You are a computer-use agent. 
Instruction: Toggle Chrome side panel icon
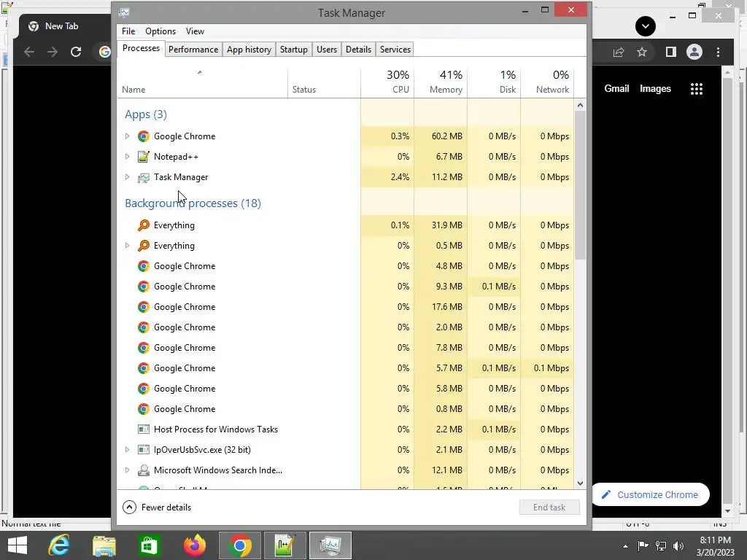tap(671, 52)
